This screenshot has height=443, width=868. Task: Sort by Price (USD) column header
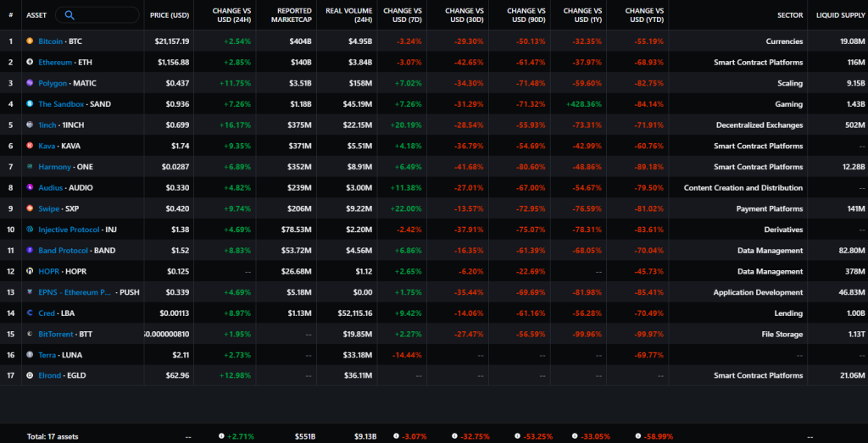pyautogui.click(x=170, y=15)
